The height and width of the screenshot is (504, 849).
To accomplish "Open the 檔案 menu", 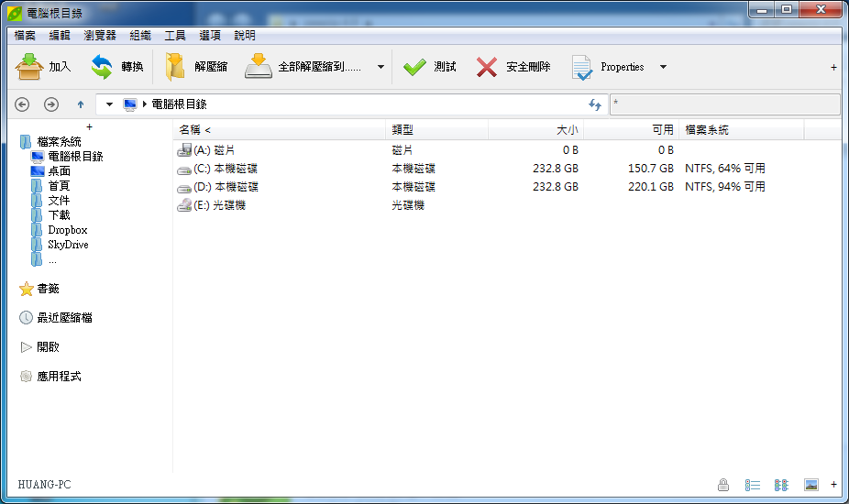I will [25, 35].
